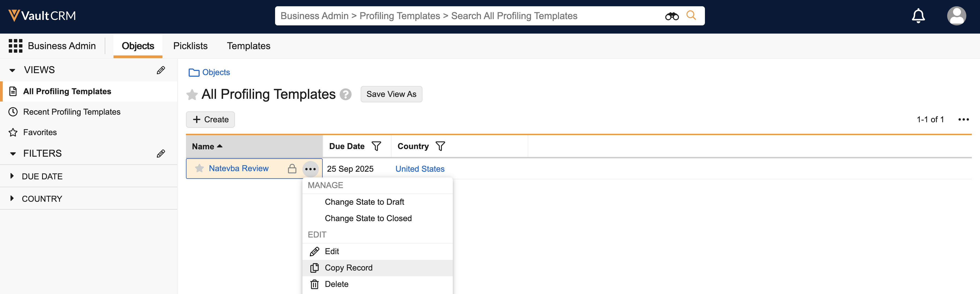This screenshot has height=294, width=980.
Task: Expand the DUE DATE filter section
Action: tap(12, 176)
